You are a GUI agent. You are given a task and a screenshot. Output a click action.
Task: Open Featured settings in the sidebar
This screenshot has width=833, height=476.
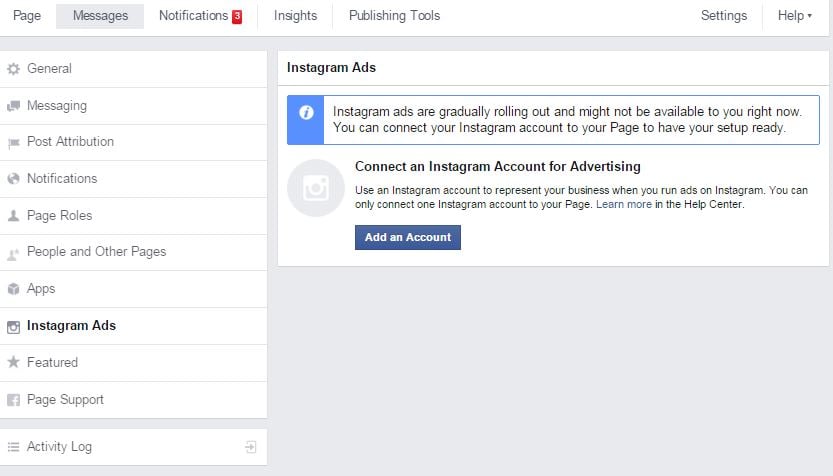point(133,363)
